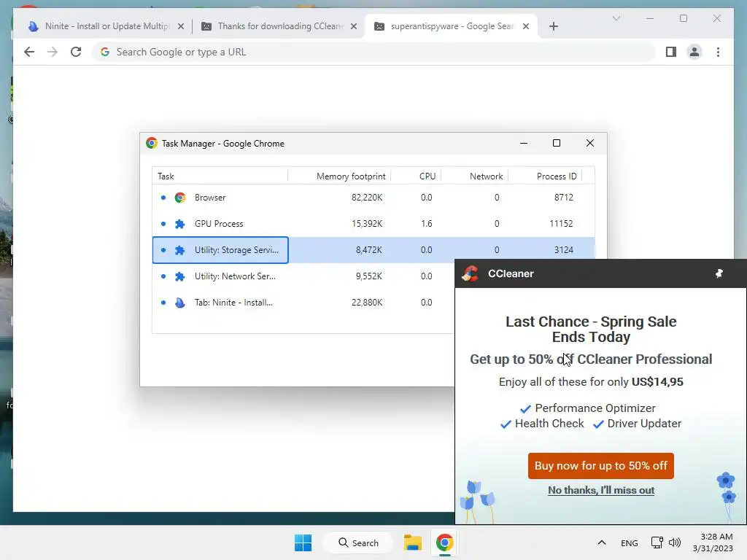
Task: Sort by Memory footprint column header
Action: tap(339, 176)
